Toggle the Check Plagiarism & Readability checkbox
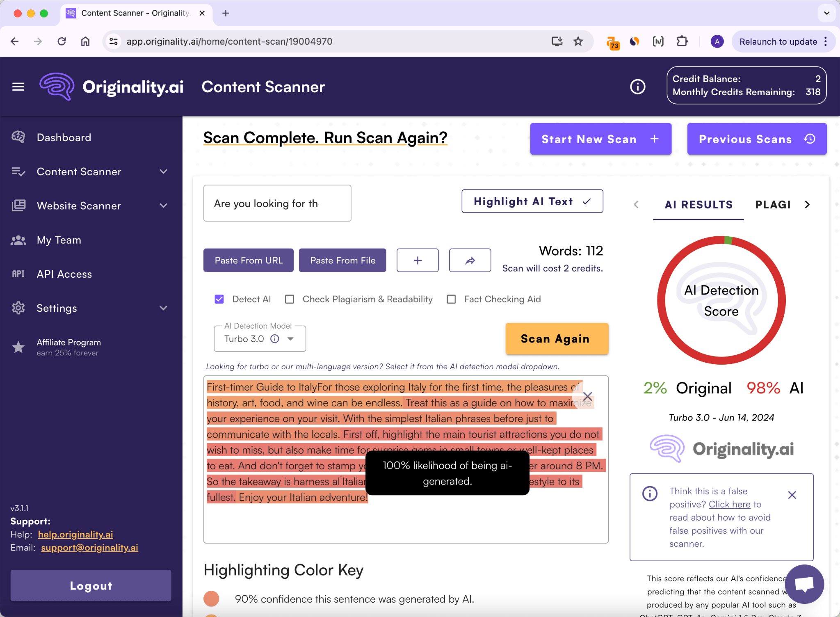Image resolution: width=840 pixels, height=617 pixels. tap(290, 299)
